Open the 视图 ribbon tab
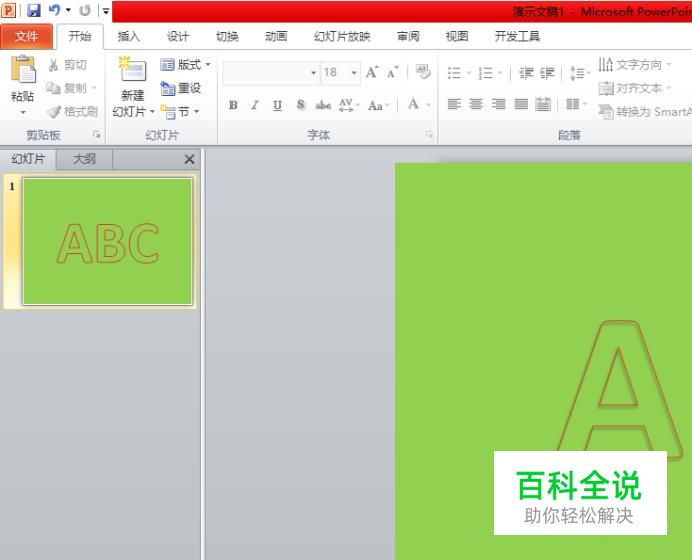This screenshot has height=560, width=692. (x=457, y=36)
